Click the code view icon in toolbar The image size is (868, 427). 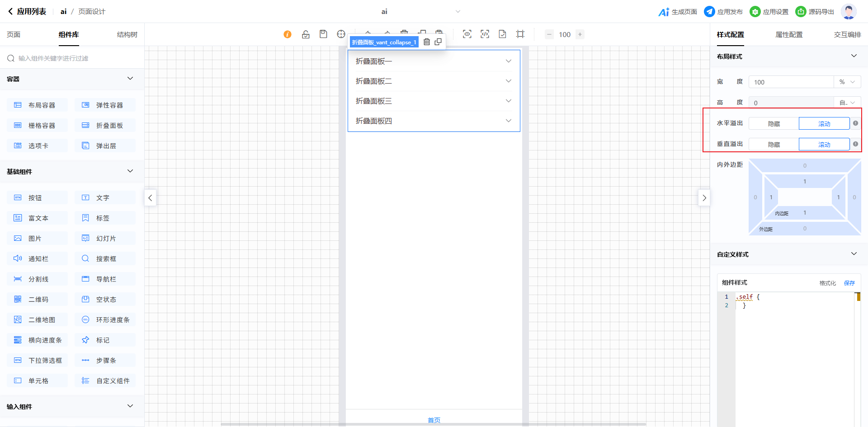485,34
